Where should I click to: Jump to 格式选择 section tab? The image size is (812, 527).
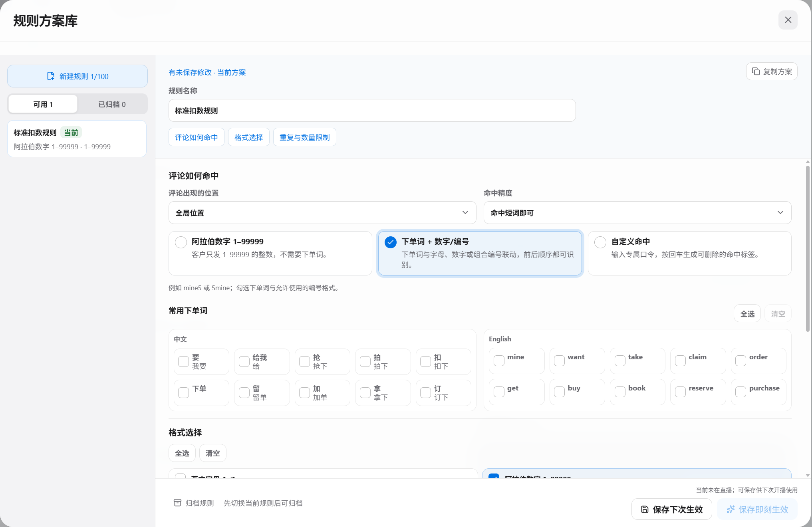(248, 137)
